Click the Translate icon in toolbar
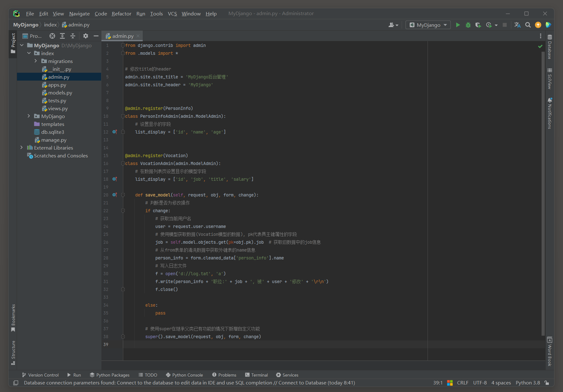Screen dimensions: 563x392 pyautogui.click(x=517, y=25)
